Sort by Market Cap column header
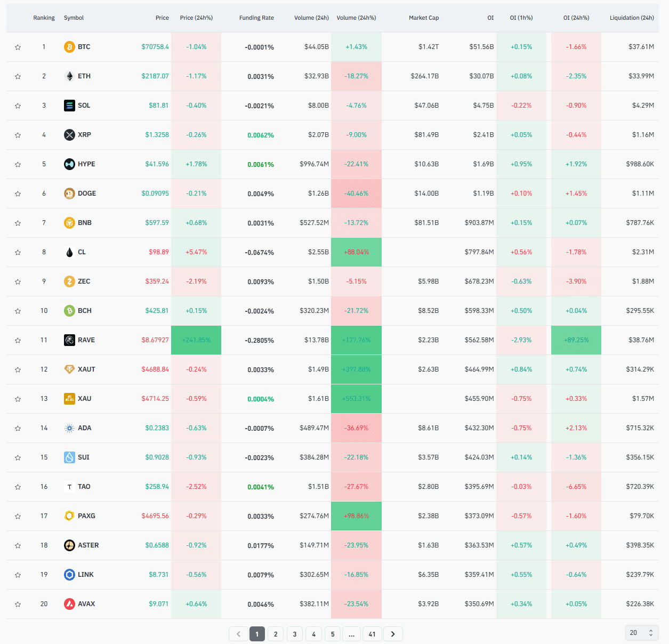The width and height of the screenshot is (669, 644). coord(424,18)
